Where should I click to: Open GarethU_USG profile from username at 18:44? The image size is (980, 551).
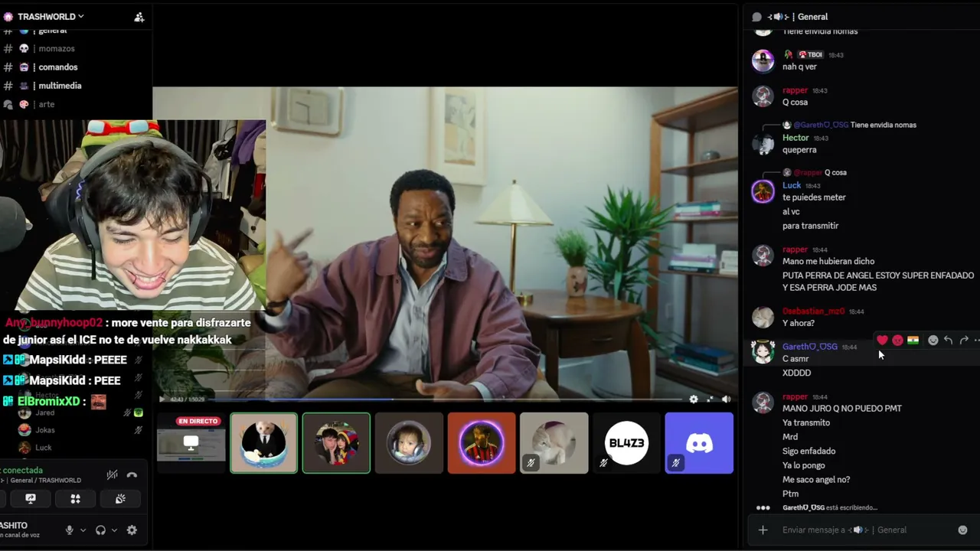point(809,347)
